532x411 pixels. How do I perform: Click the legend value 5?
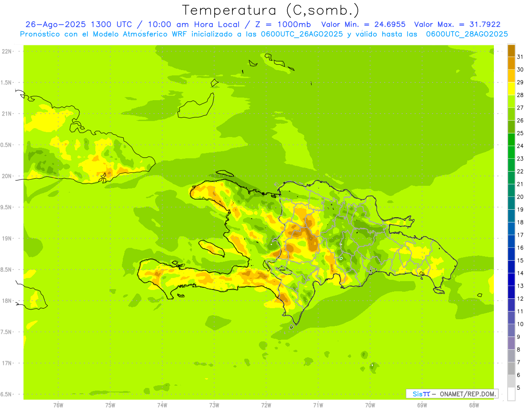coord(519,388)
